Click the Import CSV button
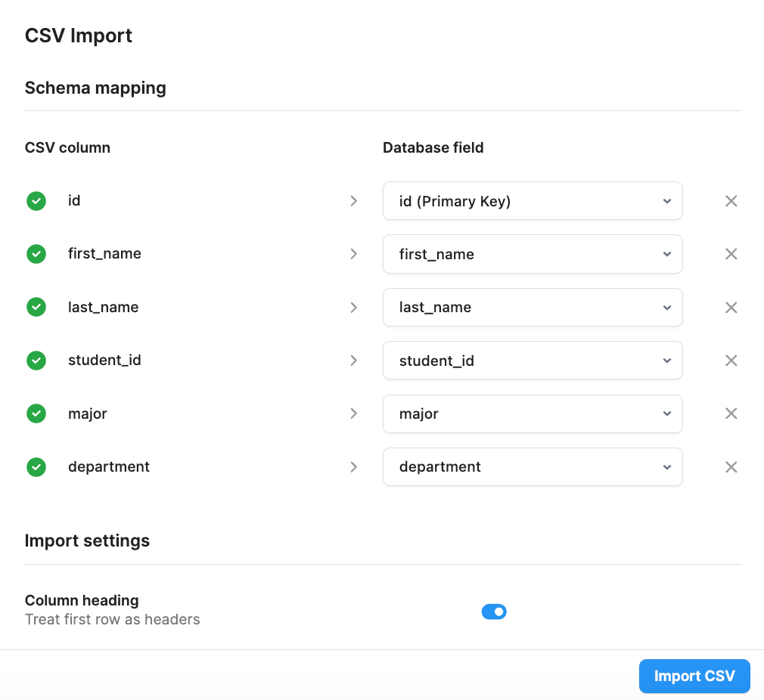This screenshot has width=764, height=700. (694, 676)
